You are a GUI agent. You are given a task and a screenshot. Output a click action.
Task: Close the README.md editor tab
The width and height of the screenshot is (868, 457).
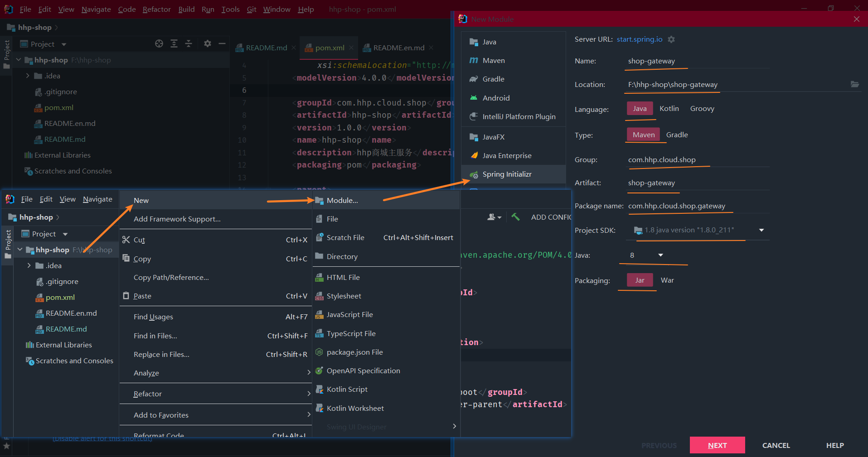pos(294,48)
